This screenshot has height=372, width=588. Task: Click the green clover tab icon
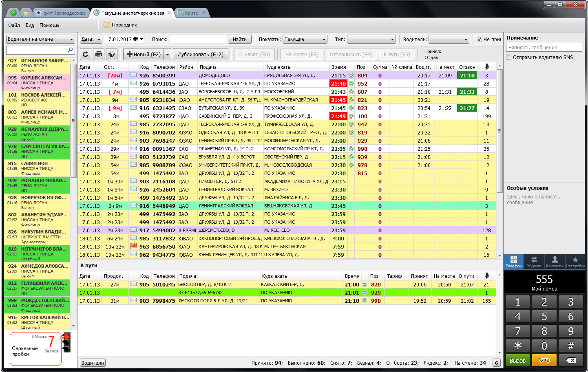(x=13, y=13)
